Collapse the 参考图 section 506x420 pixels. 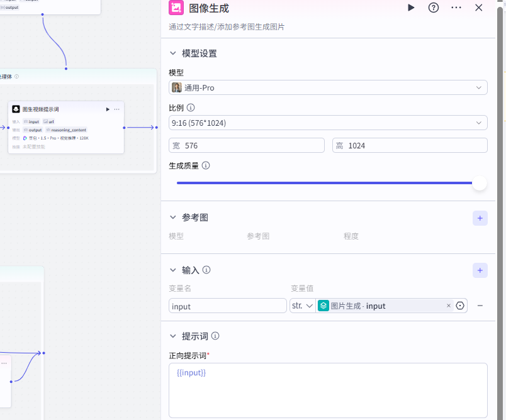(173, 218)
